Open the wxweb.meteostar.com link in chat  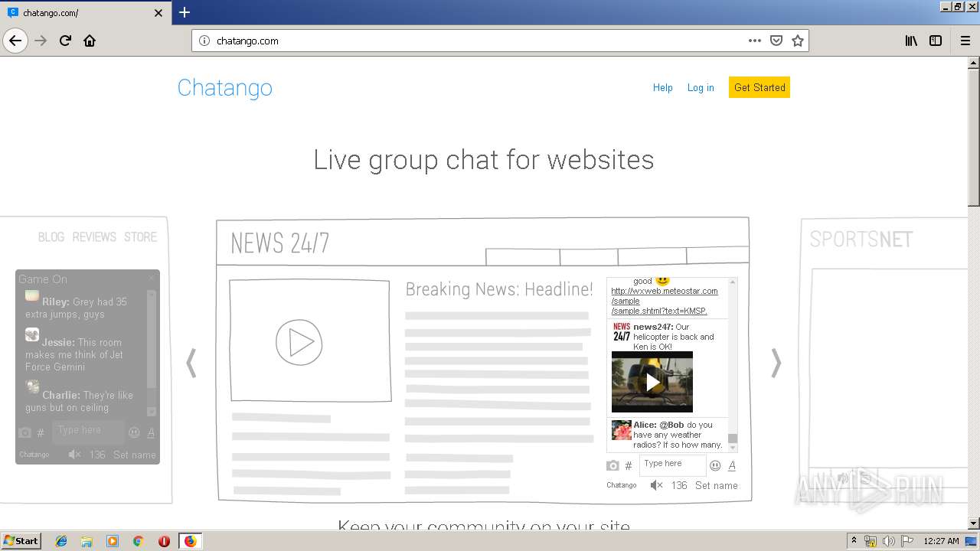click(665, 301)
